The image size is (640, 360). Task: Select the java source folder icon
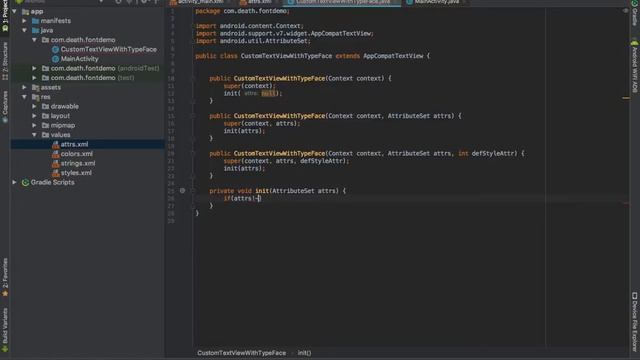point(36,30)
